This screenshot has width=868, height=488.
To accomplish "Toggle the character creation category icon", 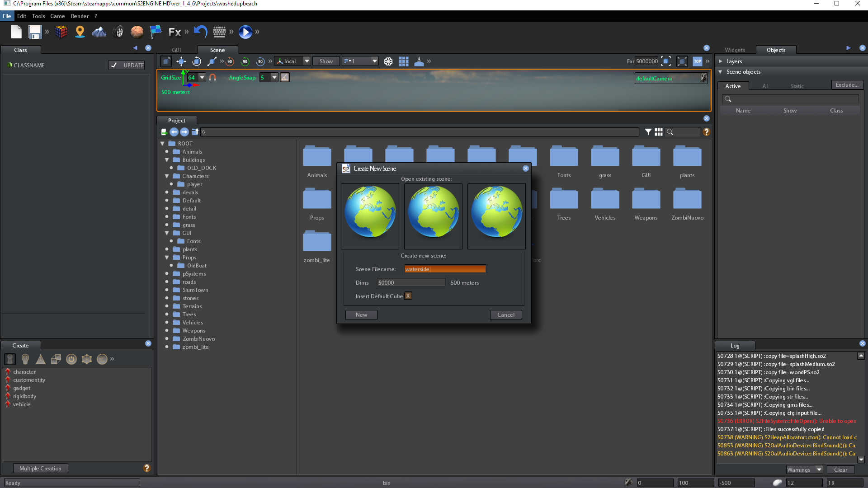I will click(10, 359).
